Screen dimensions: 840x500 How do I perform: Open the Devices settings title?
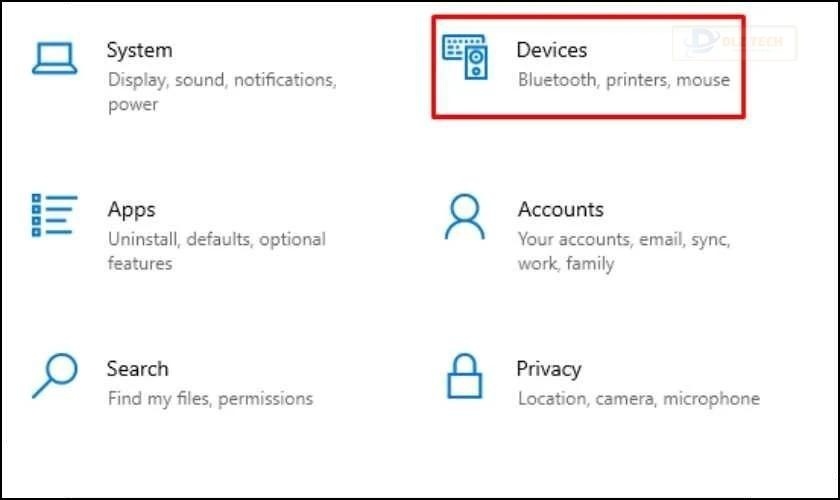pyautogui.click(x=552, y=50)
